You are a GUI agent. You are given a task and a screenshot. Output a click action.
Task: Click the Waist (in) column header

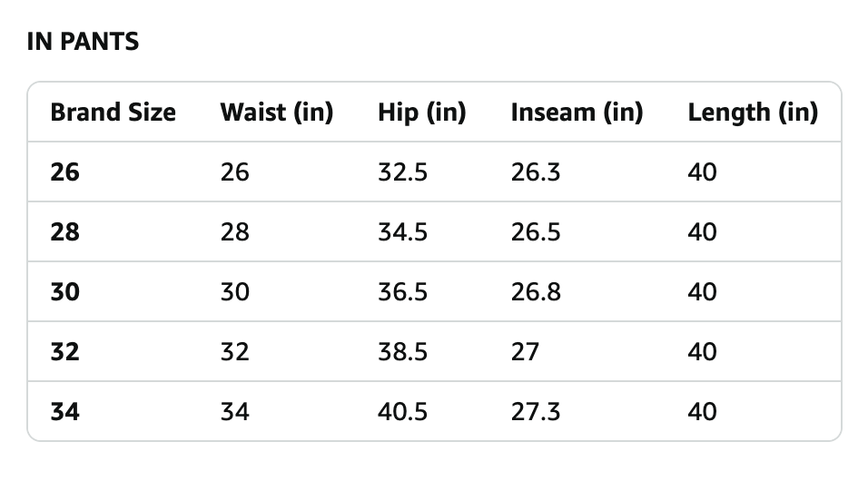(x=276, y=113)
